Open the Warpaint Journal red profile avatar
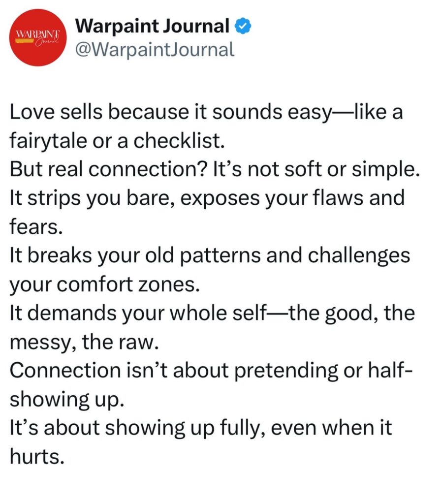The image size is (441, 504). pos(38,37)
